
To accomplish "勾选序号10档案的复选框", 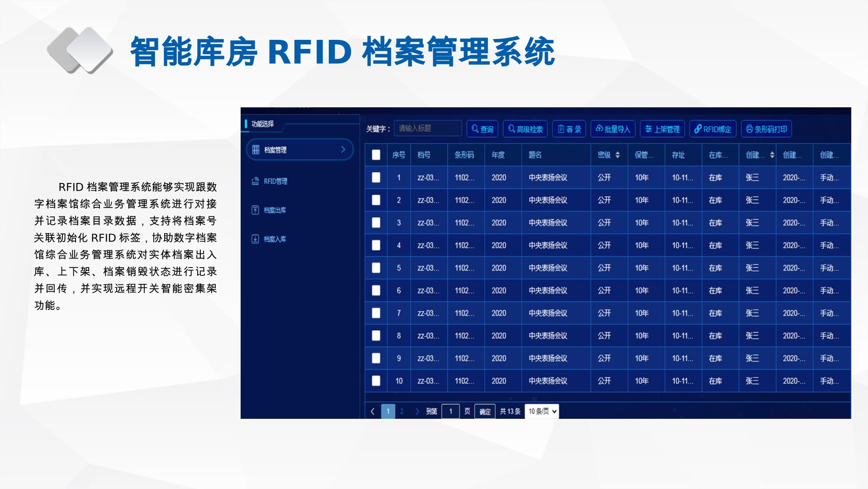I will [376, 381].
